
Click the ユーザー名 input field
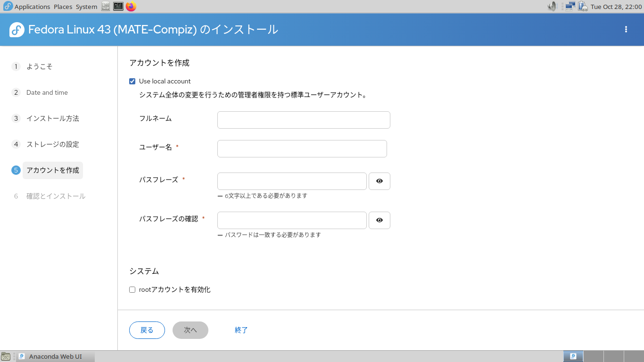[302, 148]
